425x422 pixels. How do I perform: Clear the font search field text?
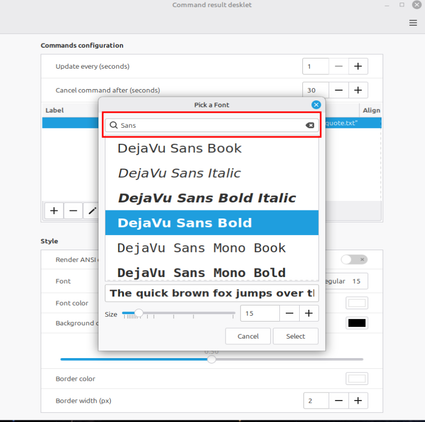tap(310, 125)
